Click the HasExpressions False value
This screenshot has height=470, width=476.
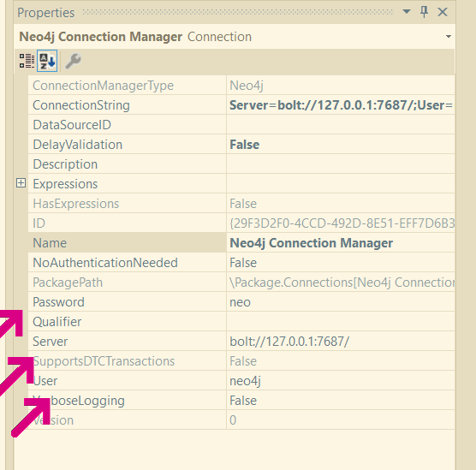click(243, 204)
